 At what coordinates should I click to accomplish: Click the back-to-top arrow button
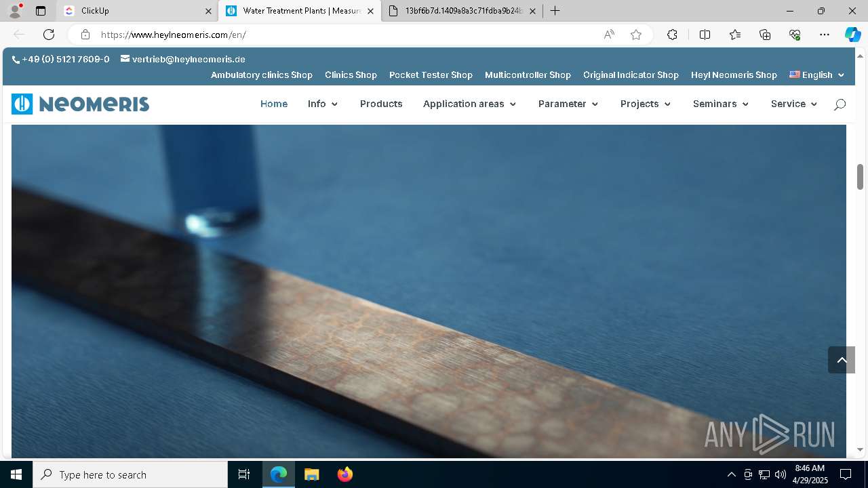point(842,360)
